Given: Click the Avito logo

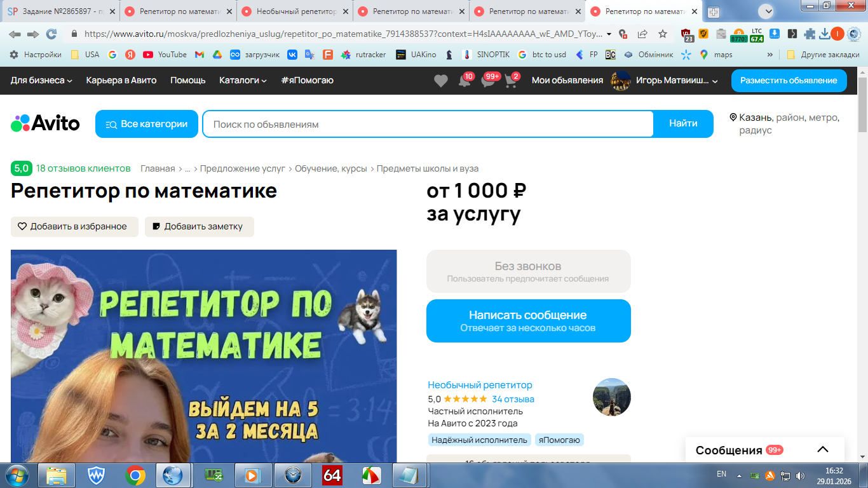Looking at the screenshot, I should [45, 123].
